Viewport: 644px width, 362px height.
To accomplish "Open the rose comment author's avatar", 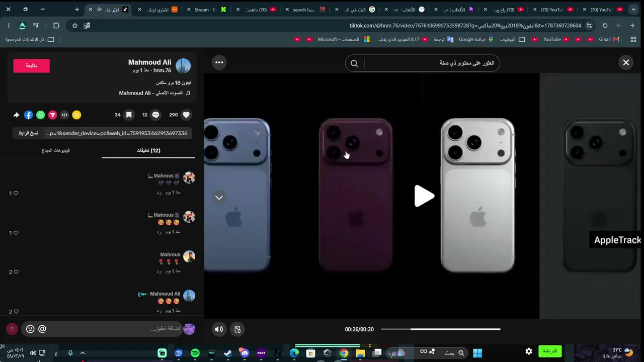I will click(189, 256).
